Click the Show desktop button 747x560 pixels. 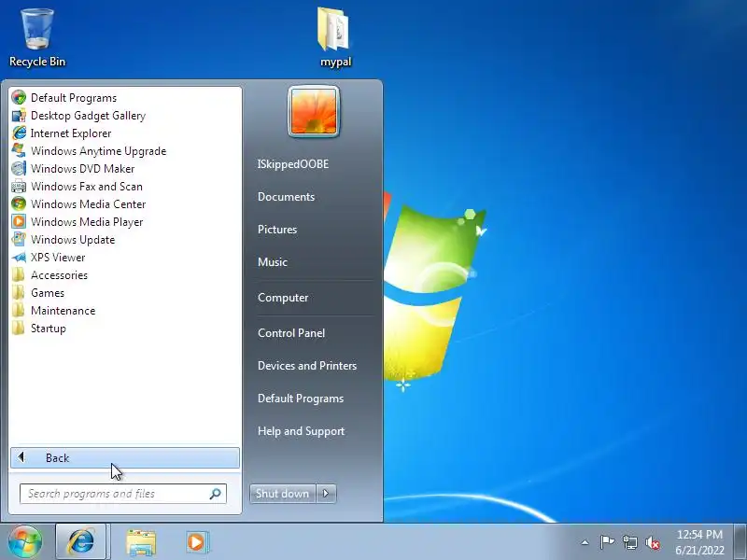coord(740,542)
